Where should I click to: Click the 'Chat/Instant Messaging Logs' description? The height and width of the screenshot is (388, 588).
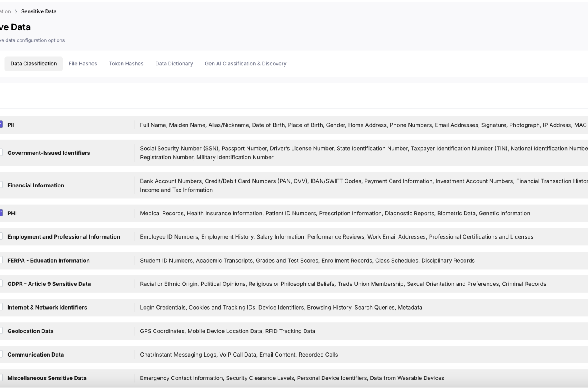click(239, 355)
